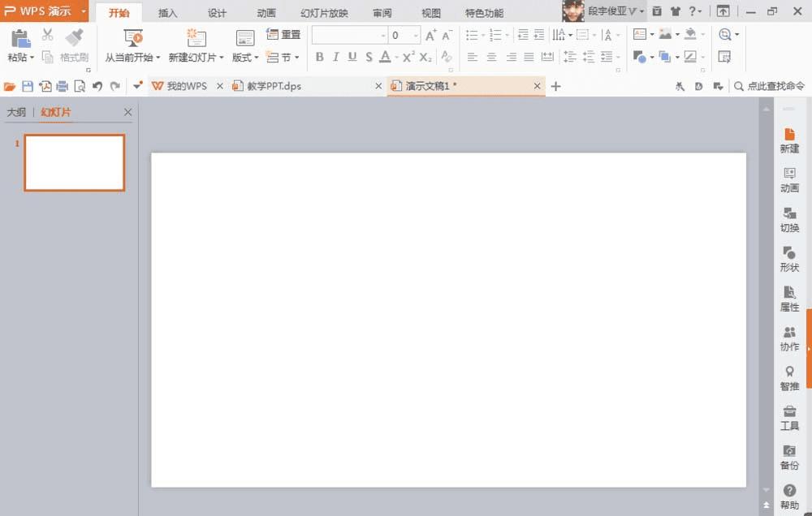Image resolution: width=812 pixels, height=516 pixels.
Task: Decrease font size with A- icon
Action: [447, 35]
